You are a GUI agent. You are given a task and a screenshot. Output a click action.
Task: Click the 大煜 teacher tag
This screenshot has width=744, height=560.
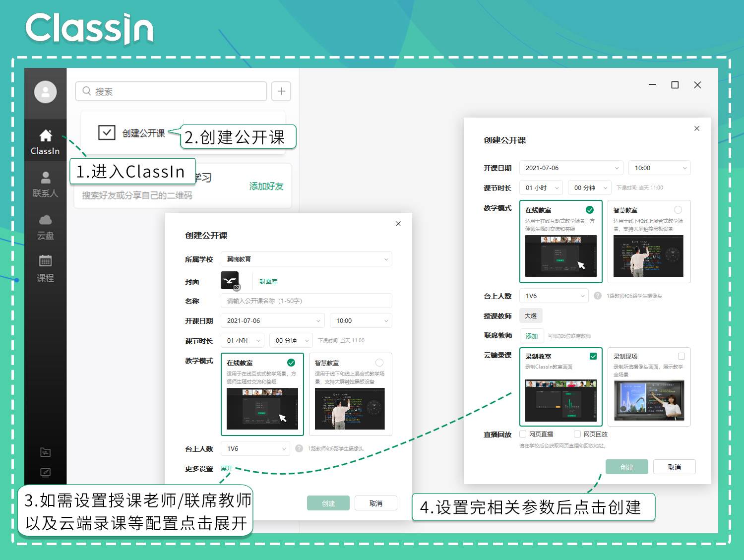pyautogui.click(x=531, y=315)
